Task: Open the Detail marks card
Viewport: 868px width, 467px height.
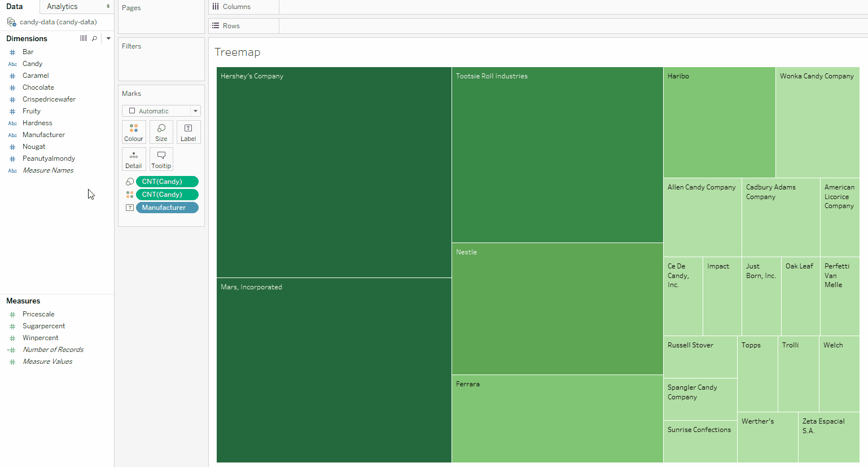Action: pos(134,159)
